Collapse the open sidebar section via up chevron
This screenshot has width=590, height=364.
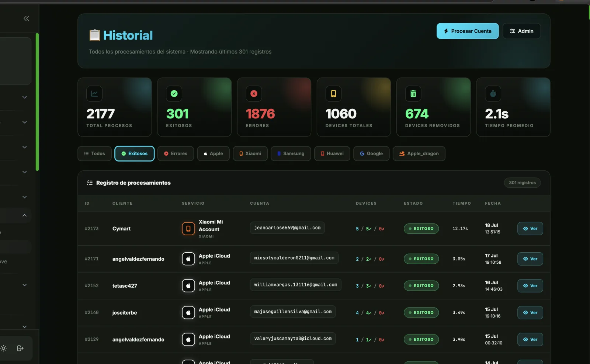click(x=24, y=215)
